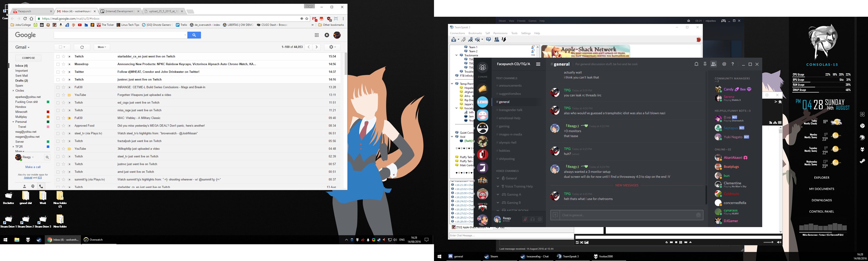
Task: Open Drafts (2) in Gmail
Action: pos(21,81)
